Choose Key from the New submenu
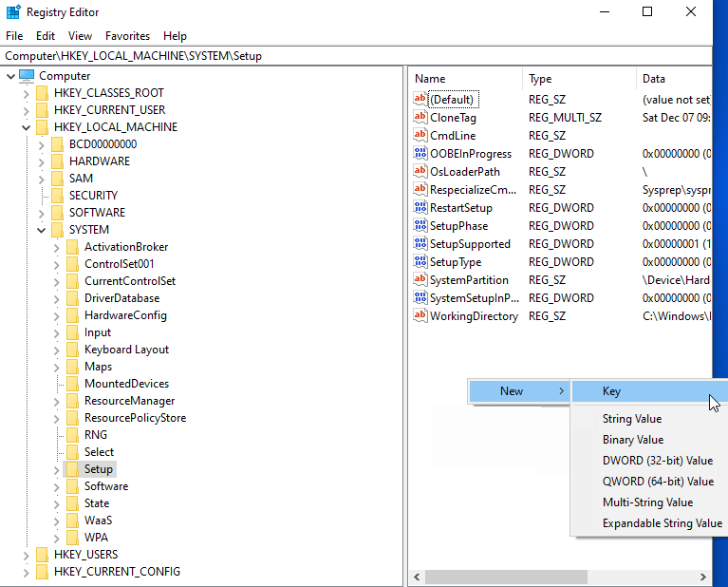The width and height of the screenshot is (728, 587). (649, 391)
